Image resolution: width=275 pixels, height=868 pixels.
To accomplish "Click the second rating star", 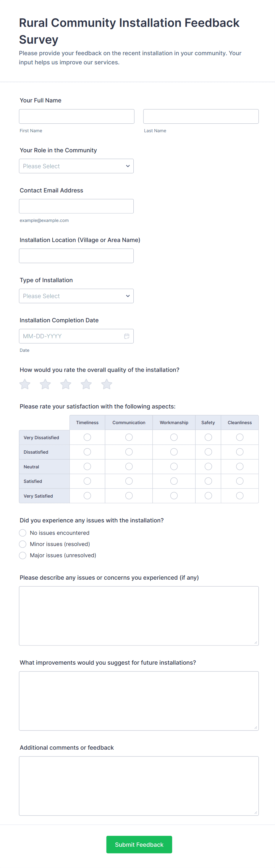I will click(45, 384).
